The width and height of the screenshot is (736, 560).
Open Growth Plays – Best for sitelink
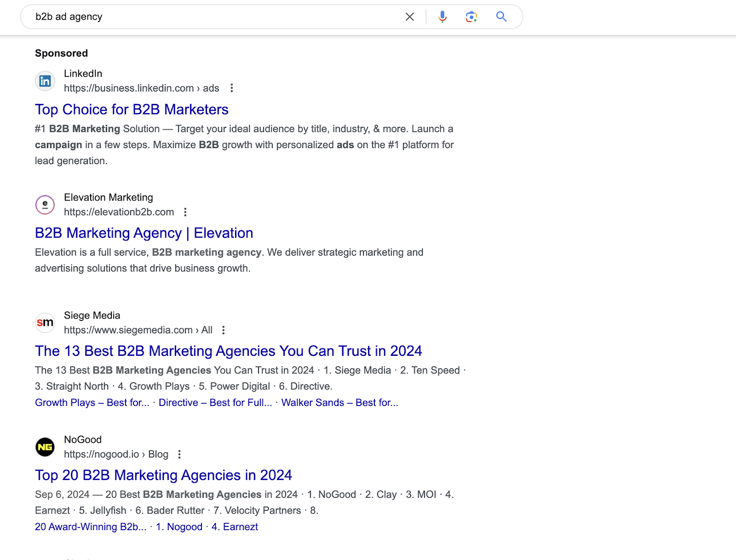pyautogui.click(x=92, y=403)
